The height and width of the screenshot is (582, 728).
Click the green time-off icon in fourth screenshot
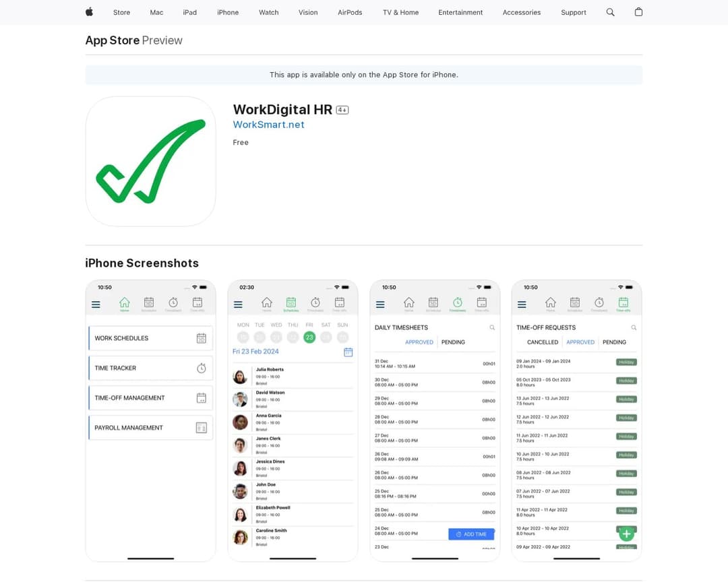pos(624,303)
